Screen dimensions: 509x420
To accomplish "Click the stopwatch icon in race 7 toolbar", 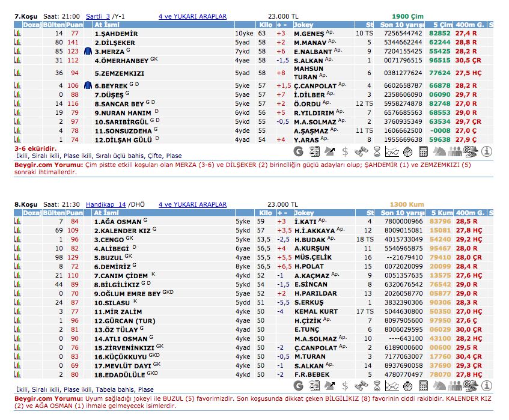I will tap(408, 151).
